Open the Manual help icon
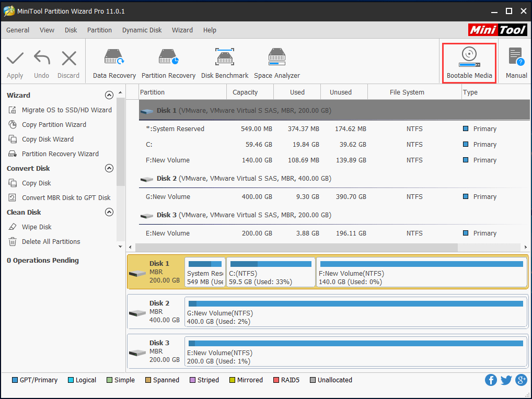532x399 pixels. [516, 56]
